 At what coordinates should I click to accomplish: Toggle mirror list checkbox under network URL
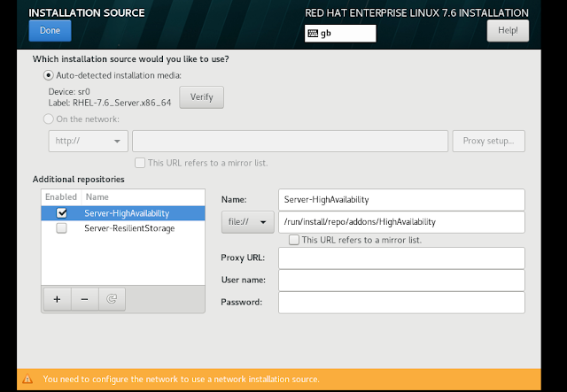140,163
